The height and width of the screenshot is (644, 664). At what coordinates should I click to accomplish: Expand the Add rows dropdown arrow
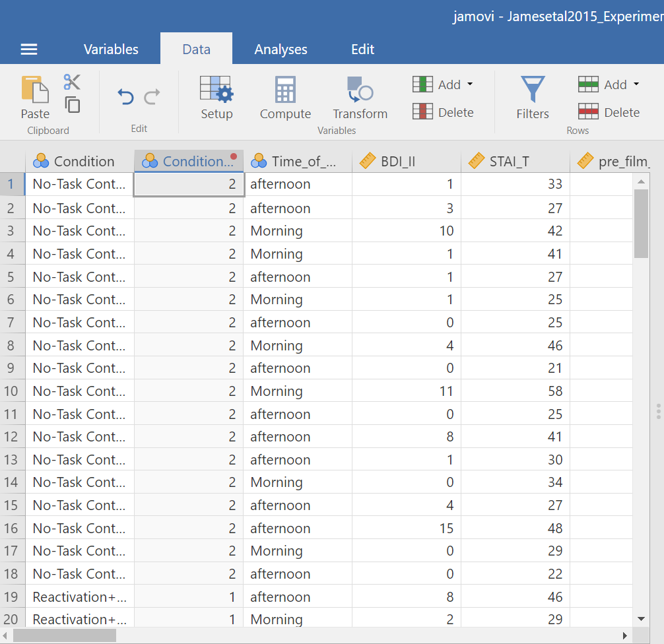[x=636, y=84]
